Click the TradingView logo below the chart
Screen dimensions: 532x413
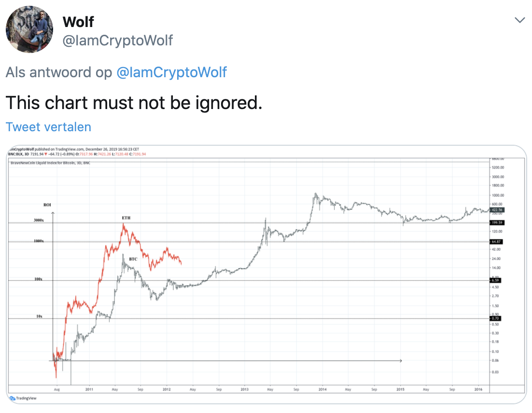[23, 398]
